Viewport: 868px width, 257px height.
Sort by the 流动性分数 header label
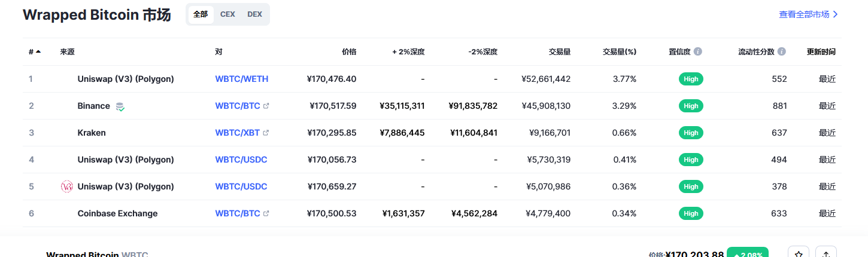(x=757, y=52)
